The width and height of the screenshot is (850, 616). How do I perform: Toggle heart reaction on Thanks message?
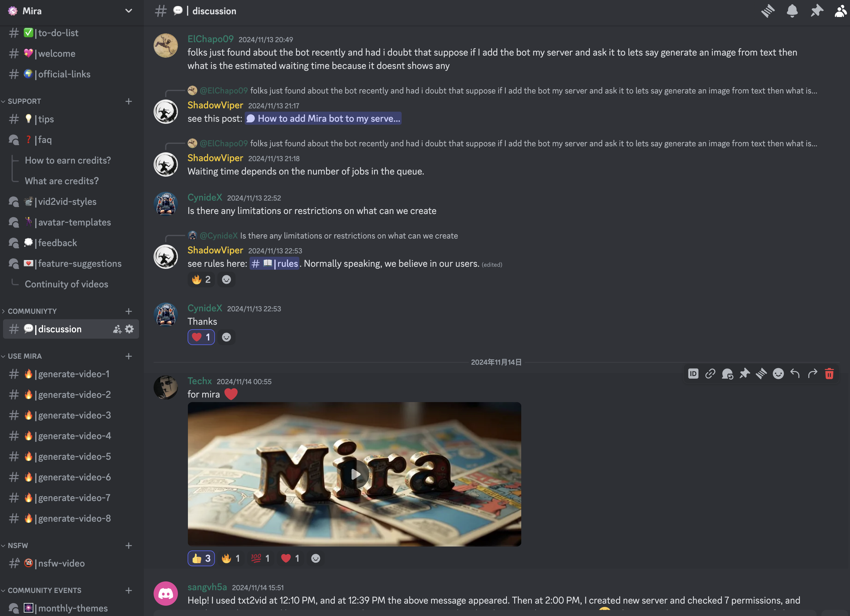pos(201,337)
